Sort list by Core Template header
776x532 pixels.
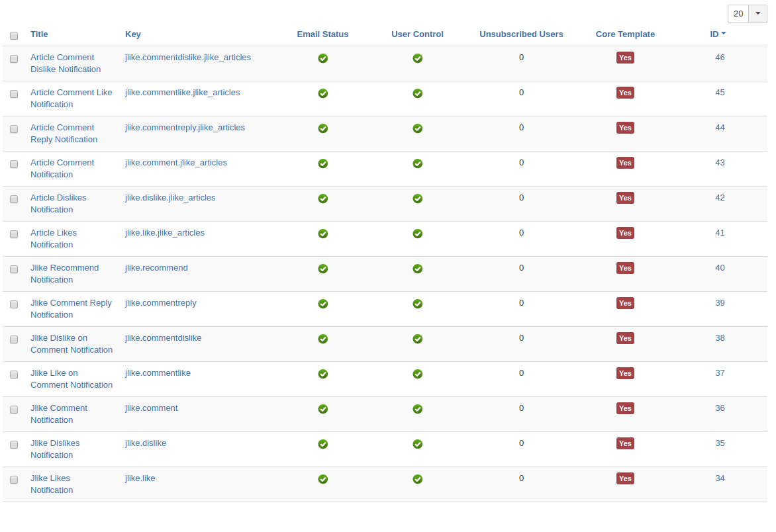tap(625, 34)
